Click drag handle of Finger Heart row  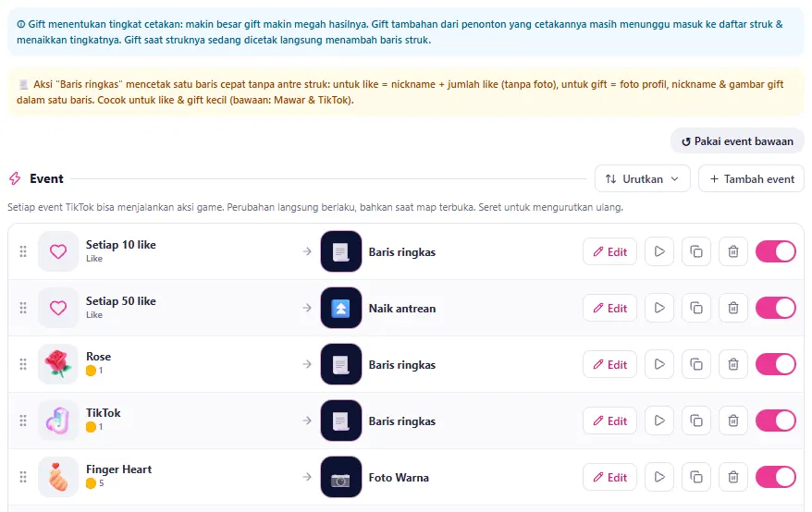tap(23, 477)
